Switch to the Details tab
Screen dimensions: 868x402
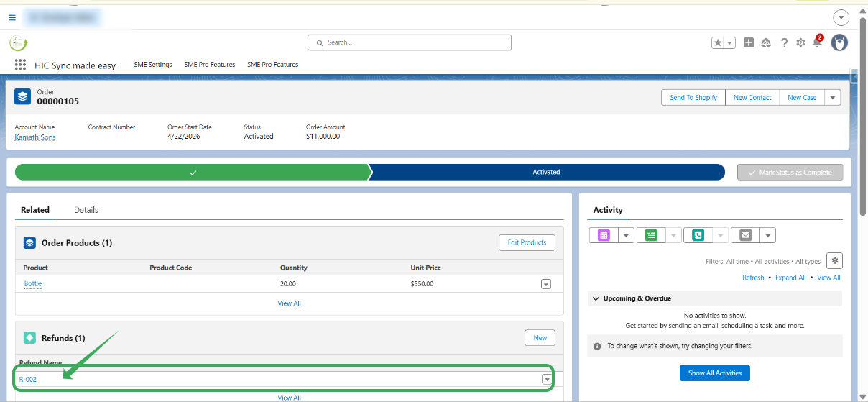[x=86, y=210]
